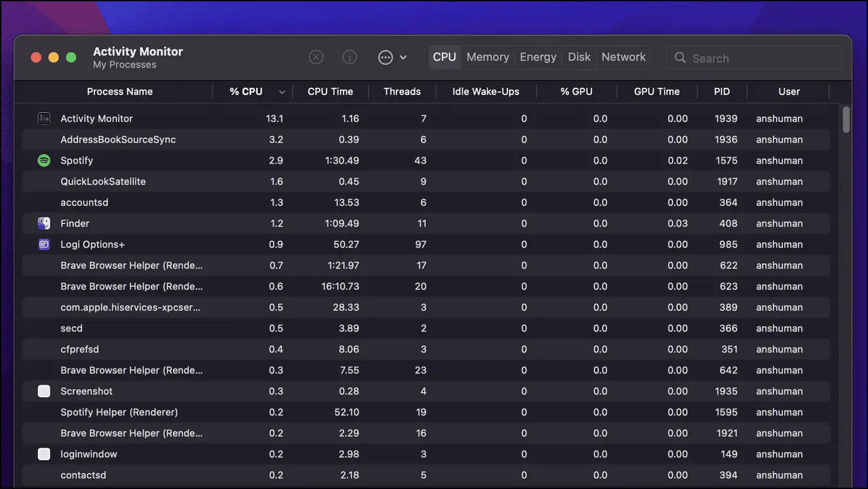Open the Energy tab
This screenshot has width=868, height=489.
click(x=538, y=57)
